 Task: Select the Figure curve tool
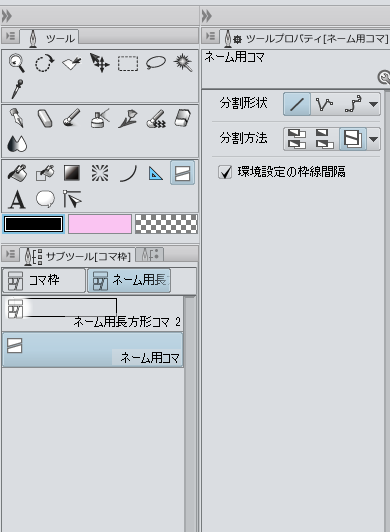pos(128,173)
